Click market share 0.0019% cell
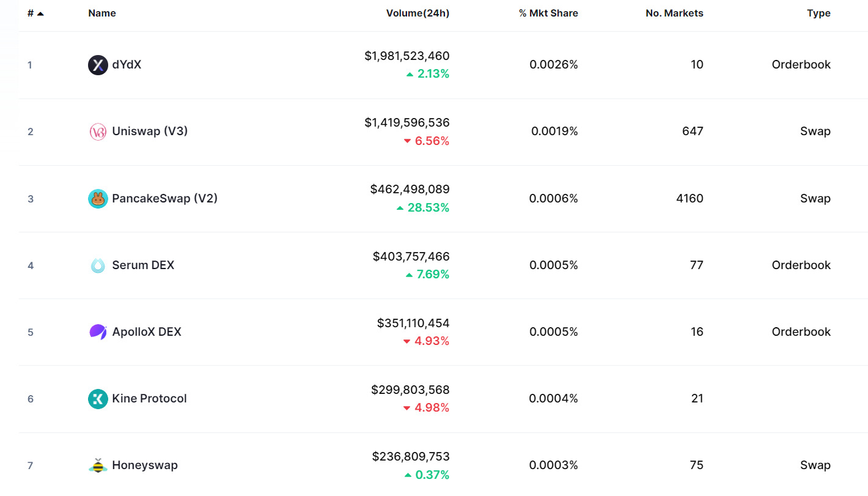This screenshot has height=496, width=868. (x=554, y=131)
